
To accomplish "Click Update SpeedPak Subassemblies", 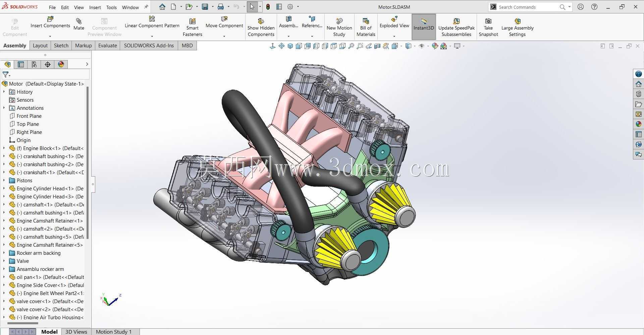I will pyautogui.click(x=457, y=27).
